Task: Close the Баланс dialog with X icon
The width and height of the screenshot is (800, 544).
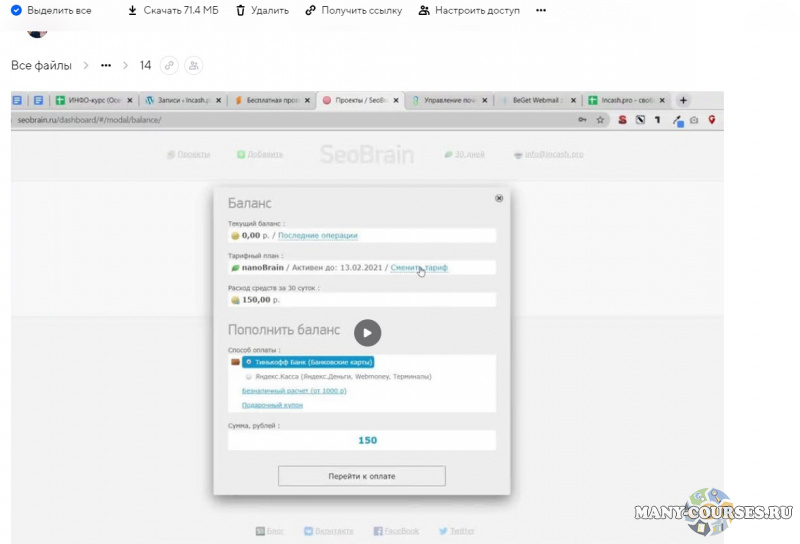Action: [499, 198]
